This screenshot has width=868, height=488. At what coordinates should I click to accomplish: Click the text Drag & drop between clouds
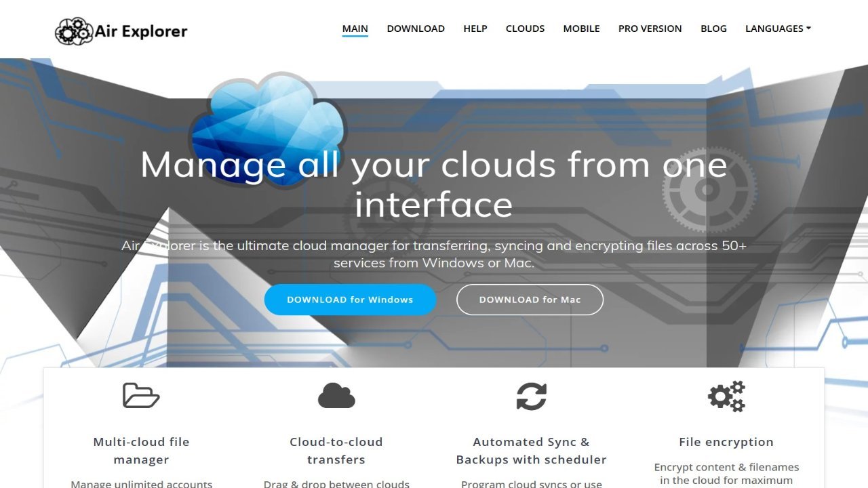click(x=336, y=484)
